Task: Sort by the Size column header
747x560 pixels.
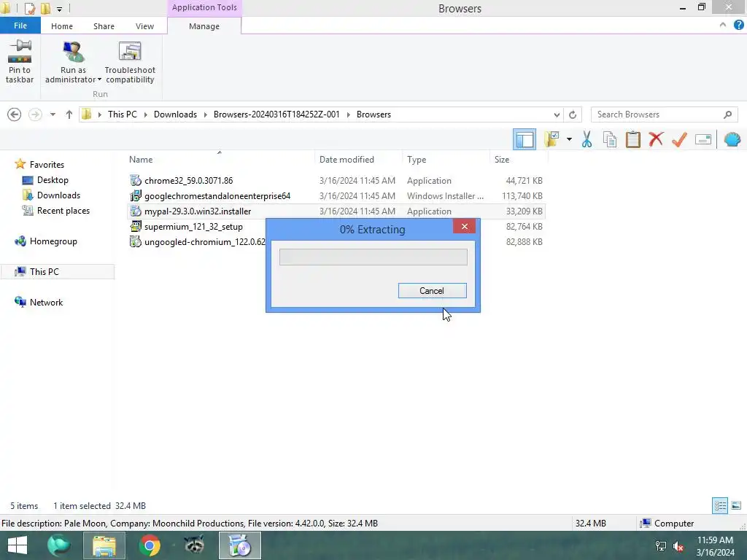Action: coord(502,160)
